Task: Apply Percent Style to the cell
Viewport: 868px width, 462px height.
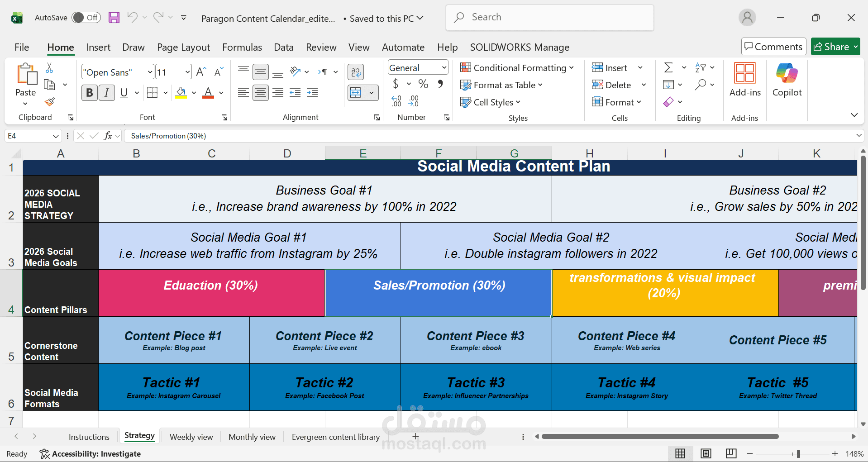Action: coord(423,84)
